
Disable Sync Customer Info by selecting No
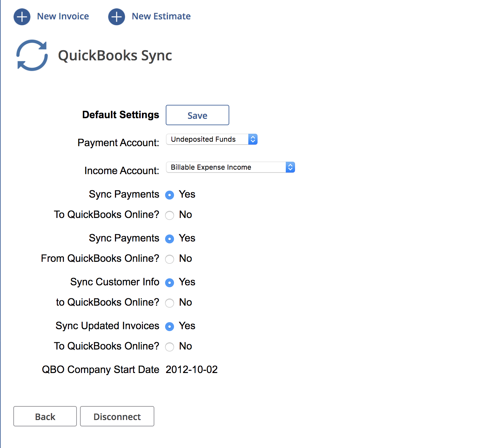click(x=170, y=303)
